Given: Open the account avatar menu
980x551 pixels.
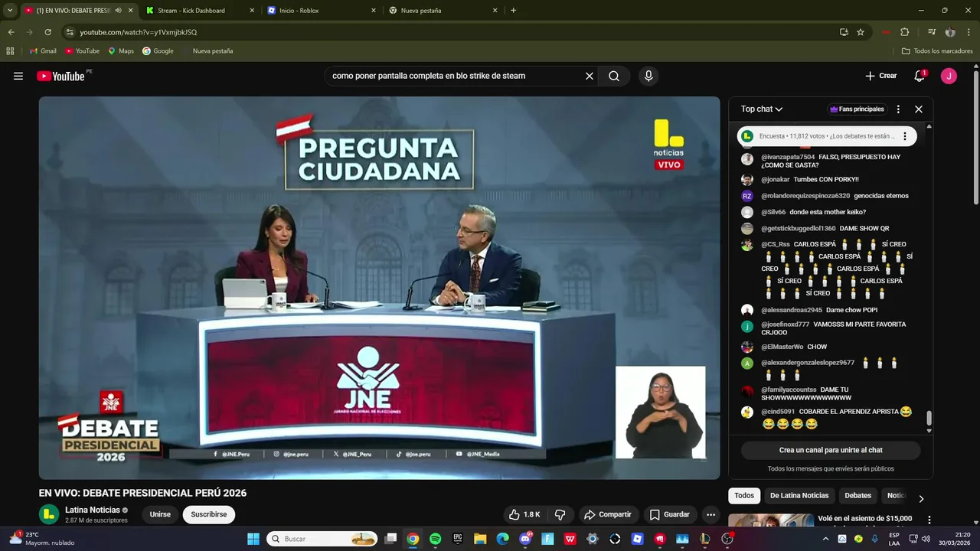Looking at the screenshot, I should point(949,76).
